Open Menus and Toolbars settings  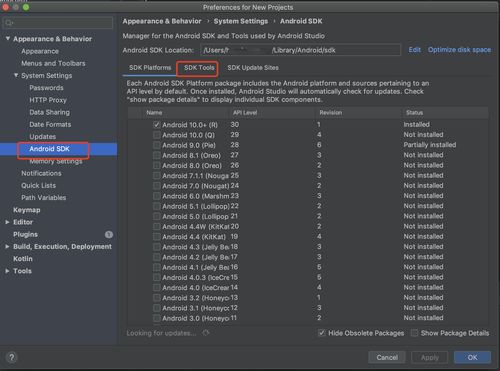tap(53, 63)
